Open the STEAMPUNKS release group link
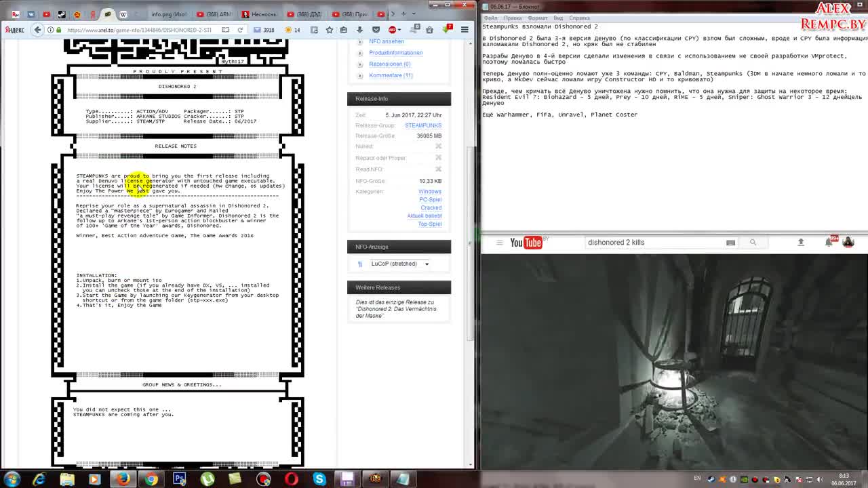Viewport: 868px width, 488px height. 423,125
